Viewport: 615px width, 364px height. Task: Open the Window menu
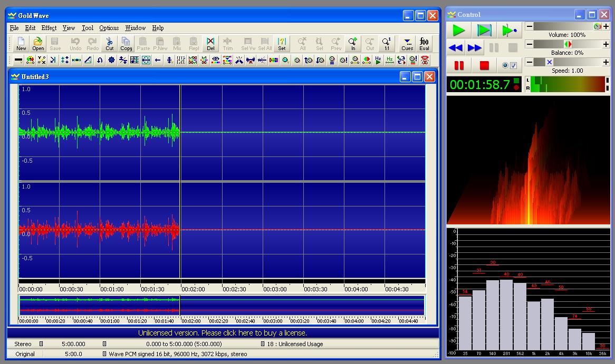coord(136,28)
